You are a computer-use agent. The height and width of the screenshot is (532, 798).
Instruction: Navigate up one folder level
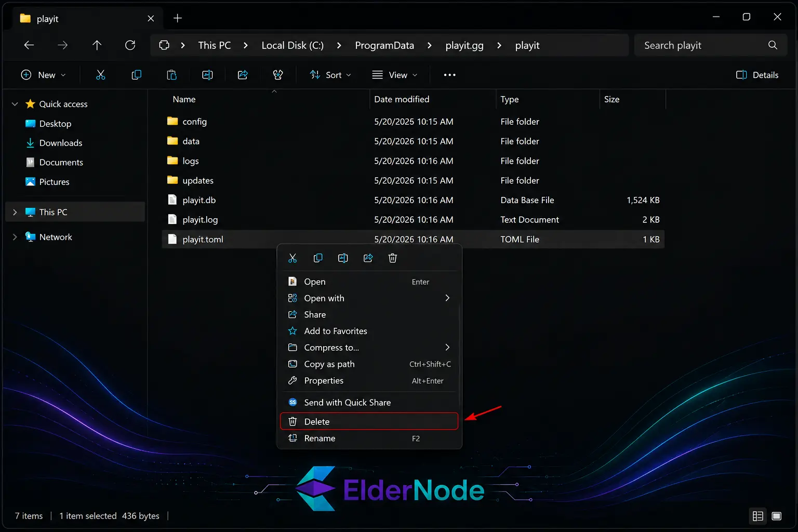97,45
